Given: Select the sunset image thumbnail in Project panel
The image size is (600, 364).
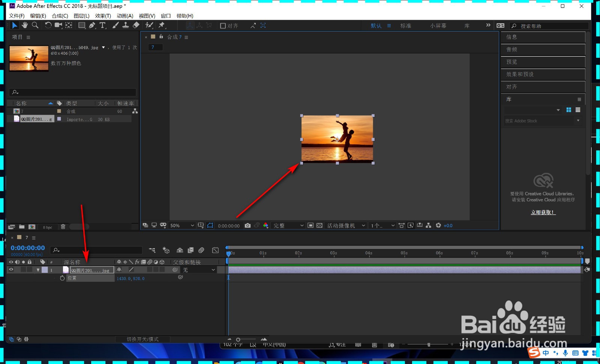Looking at the screenshot, I should pos(29,58).
